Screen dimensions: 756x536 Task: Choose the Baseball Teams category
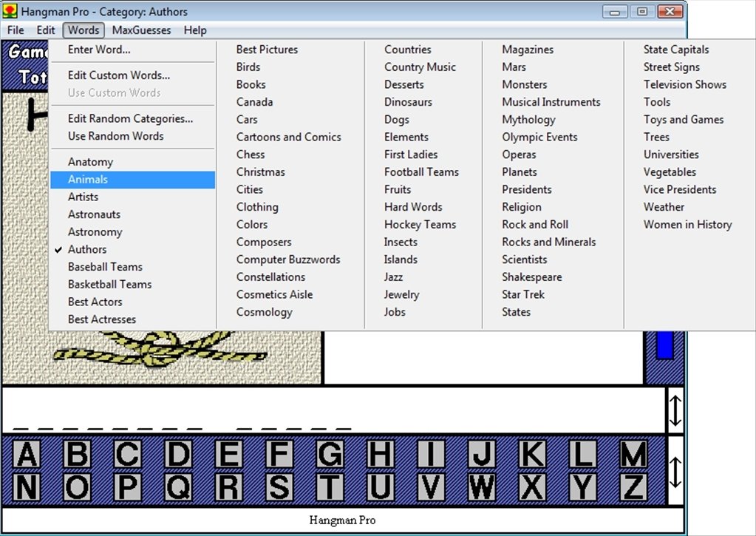[132, 267]
